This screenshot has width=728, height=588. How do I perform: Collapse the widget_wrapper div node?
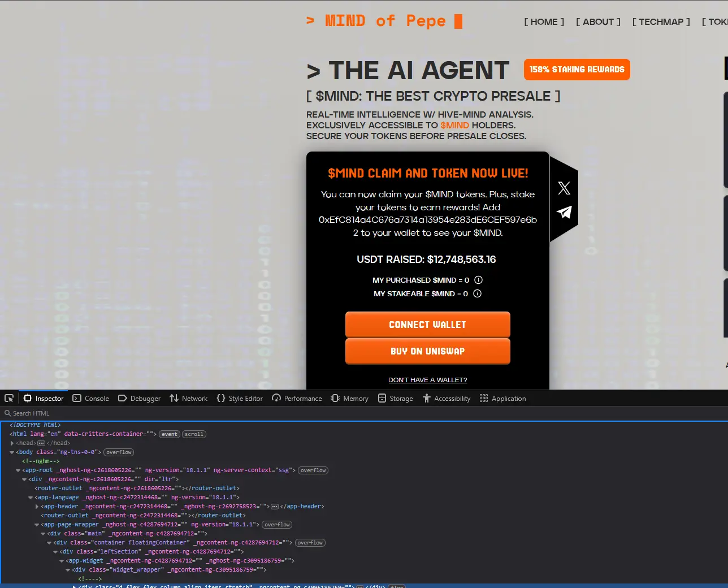[x=68, y=570]
